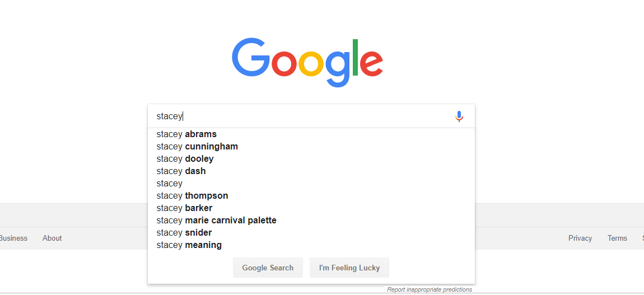Choose the 'stacey thompson' suggestion
The image size is (644, 295).
point(311,196)
